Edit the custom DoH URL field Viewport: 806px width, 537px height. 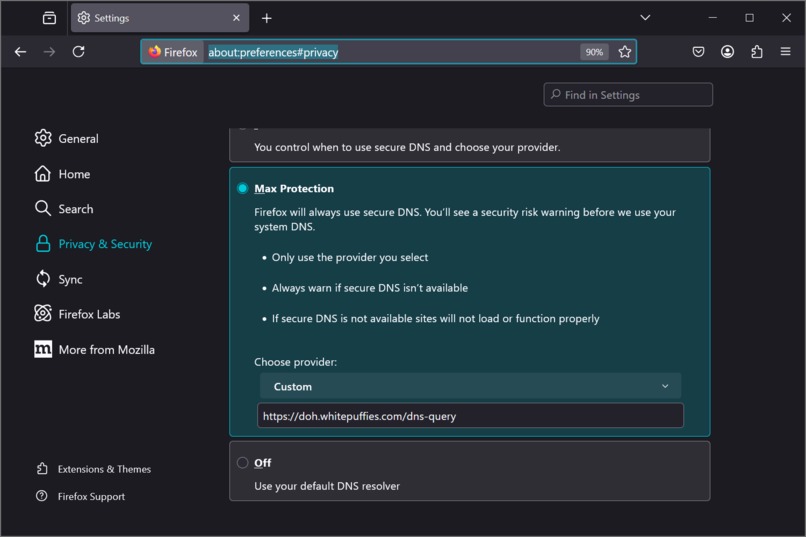tap(470, 416)
